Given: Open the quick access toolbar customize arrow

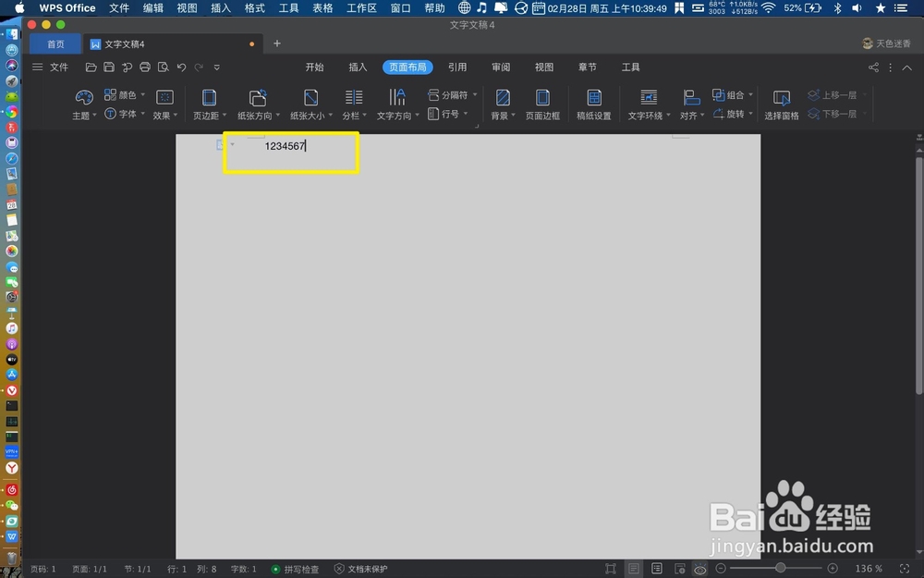Looking at the screenshot, I should (217, 68).
